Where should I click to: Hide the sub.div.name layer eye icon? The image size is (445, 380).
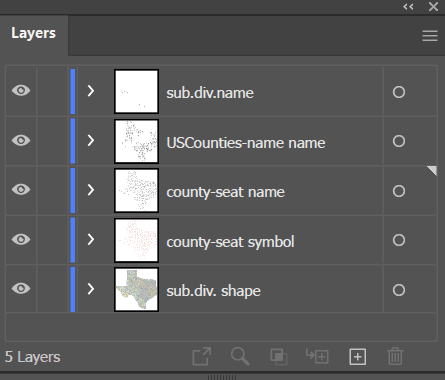(21, 91)
